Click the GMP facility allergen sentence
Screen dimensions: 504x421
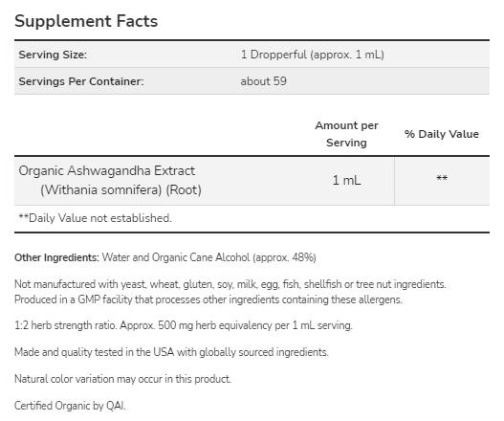208,299
